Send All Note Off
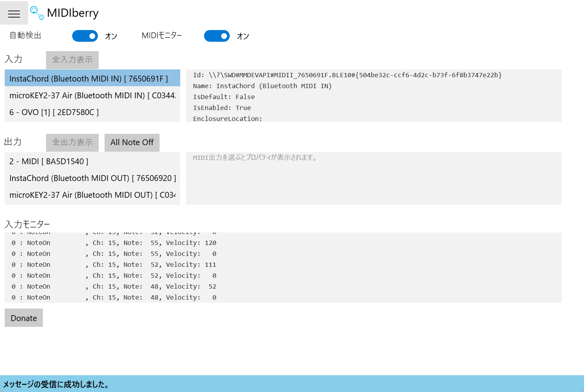 point(132,142)
